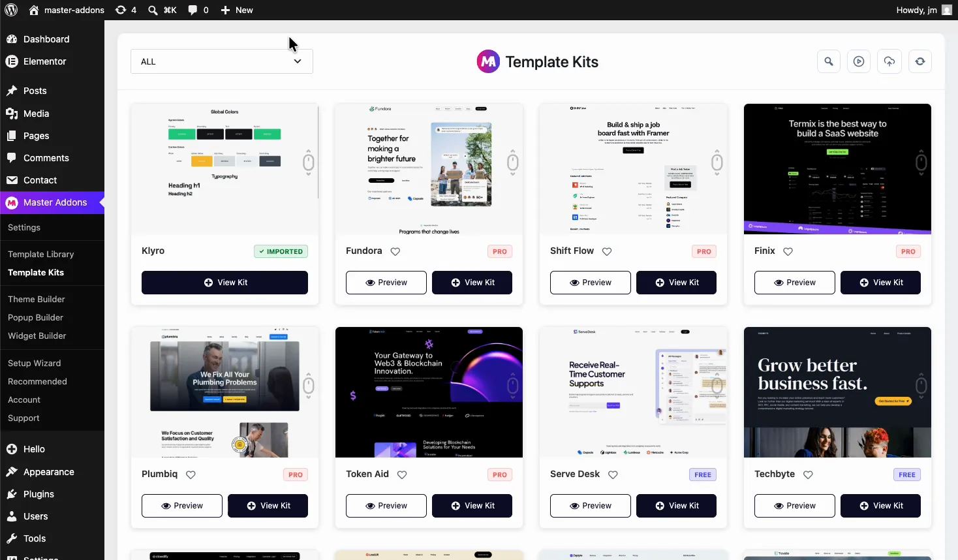Preview the Shift Flow kit
958x560 pixels.
point(591,283)
